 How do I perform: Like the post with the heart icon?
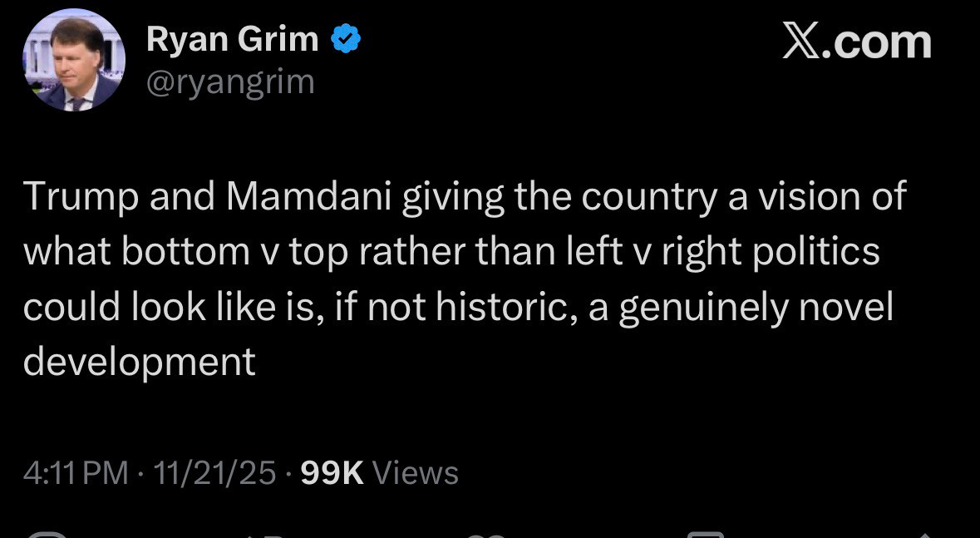(486, 534)
